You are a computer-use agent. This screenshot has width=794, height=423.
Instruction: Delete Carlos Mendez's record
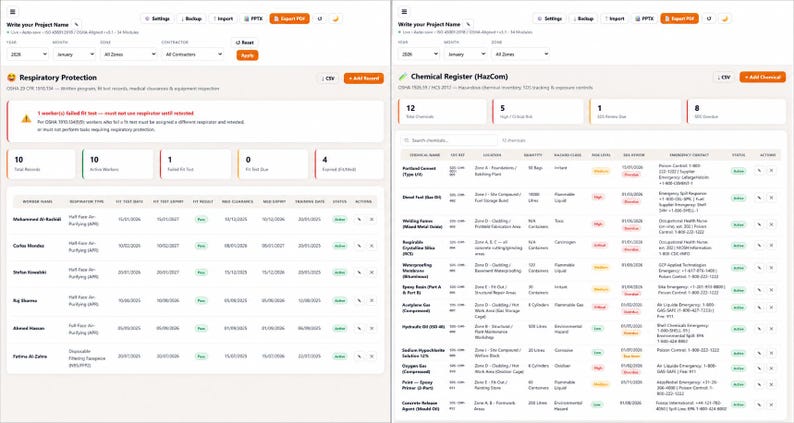(x=372, y=246)
